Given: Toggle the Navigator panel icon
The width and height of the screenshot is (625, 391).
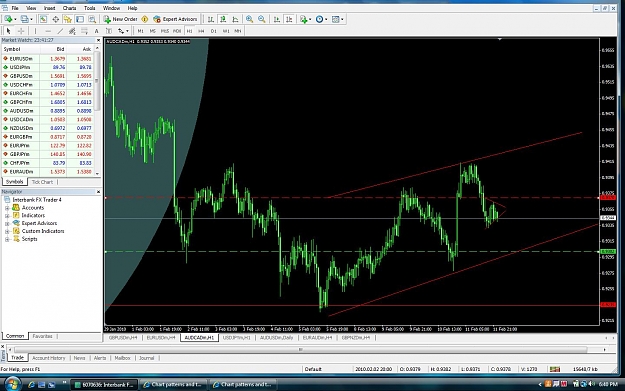Looking at the screenshot, I should (x=67, y=19).
